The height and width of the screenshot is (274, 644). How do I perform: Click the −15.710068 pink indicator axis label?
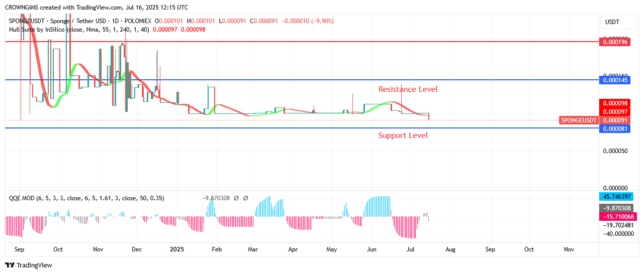618,216
